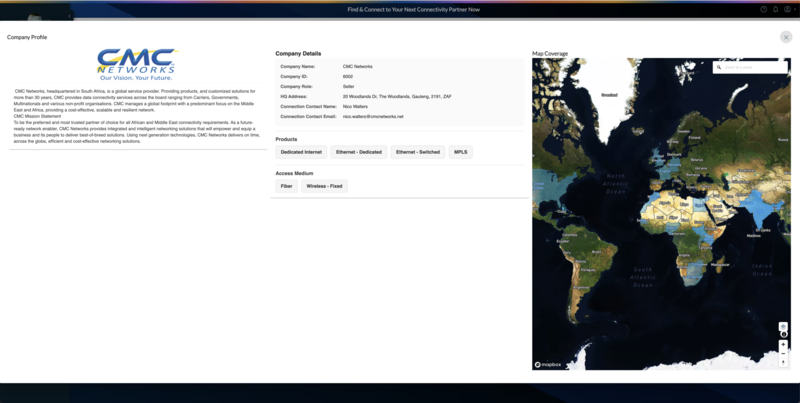This screenshot has width=800, height=403.
Task: Click the map info attribution icon
Action: coord(784,335)
